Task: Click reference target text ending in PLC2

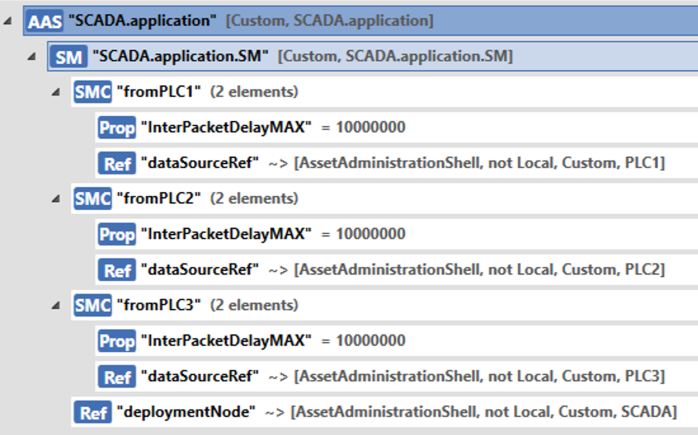Action: coord(479,269)
